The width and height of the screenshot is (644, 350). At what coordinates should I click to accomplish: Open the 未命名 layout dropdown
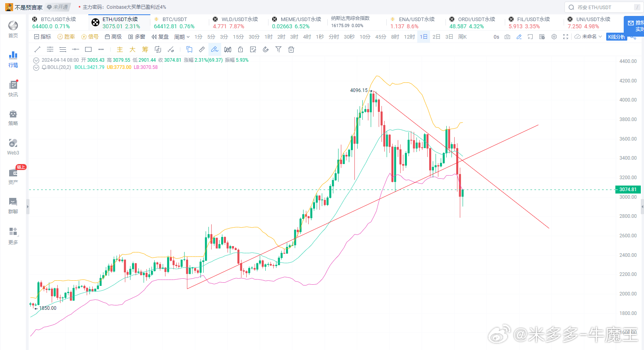pos(588,37)
